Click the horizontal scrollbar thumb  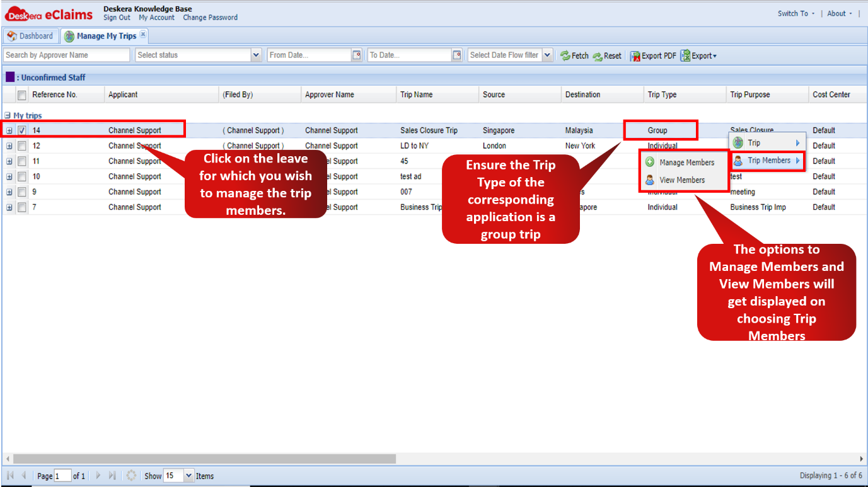pos(204,459)
